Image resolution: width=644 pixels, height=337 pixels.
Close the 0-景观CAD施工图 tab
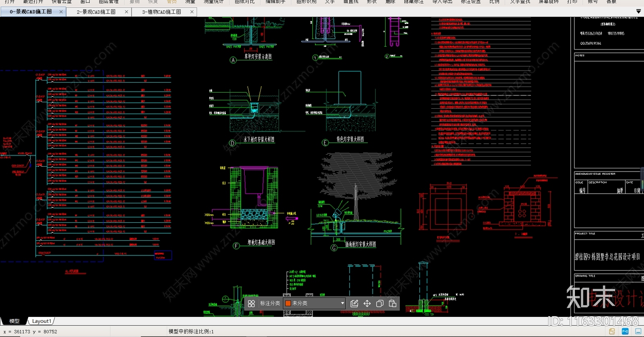pos(61,12)
